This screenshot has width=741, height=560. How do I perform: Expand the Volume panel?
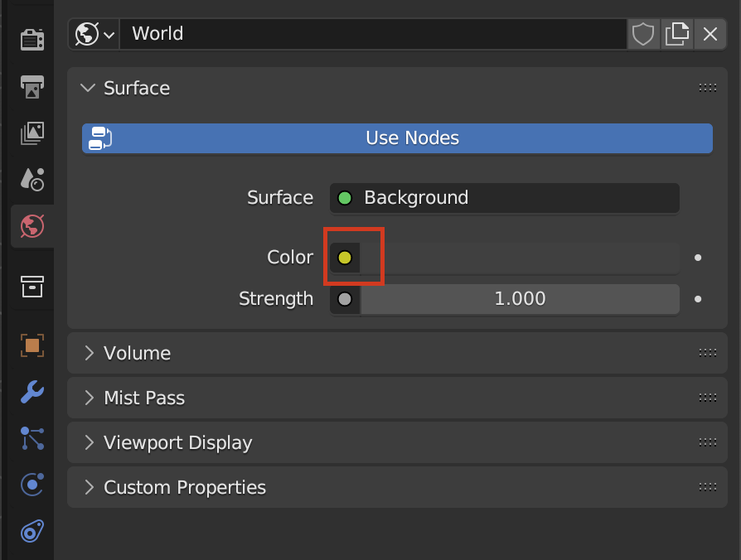137,354
